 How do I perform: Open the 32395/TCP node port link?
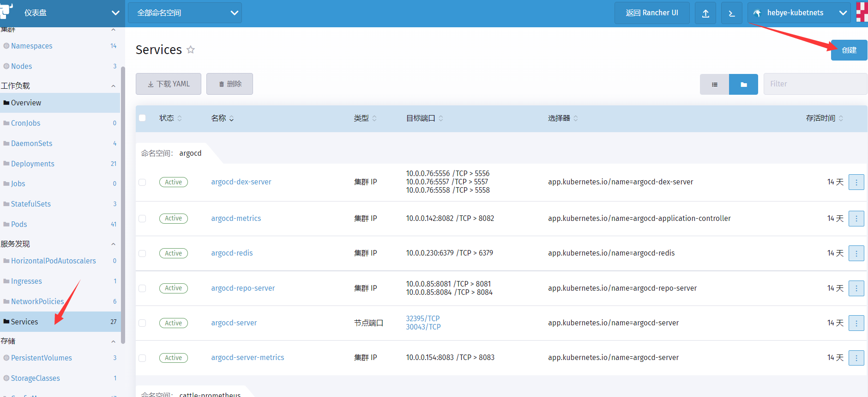coord(423,318)
